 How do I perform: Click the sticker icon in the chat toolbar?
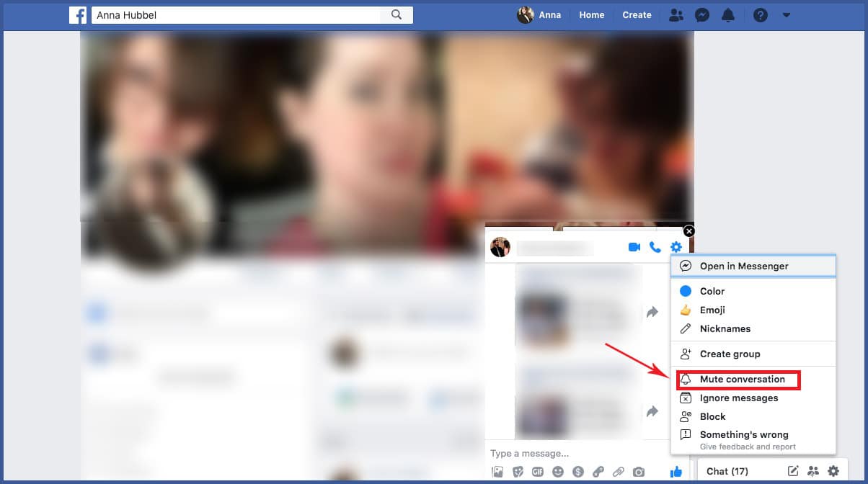point(518,472)
